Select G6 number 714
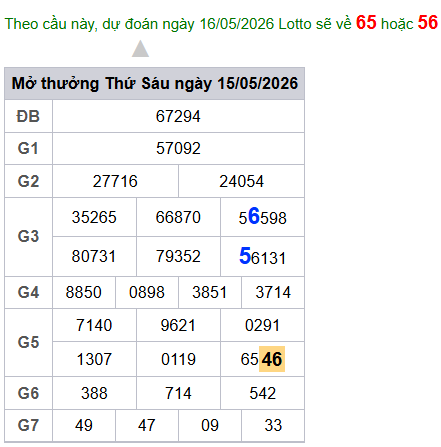 click(178, 393)
